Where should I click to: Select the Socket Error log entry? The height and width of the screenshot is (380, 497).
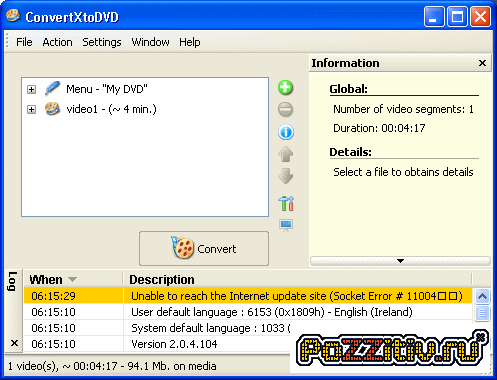coord(248,296)
